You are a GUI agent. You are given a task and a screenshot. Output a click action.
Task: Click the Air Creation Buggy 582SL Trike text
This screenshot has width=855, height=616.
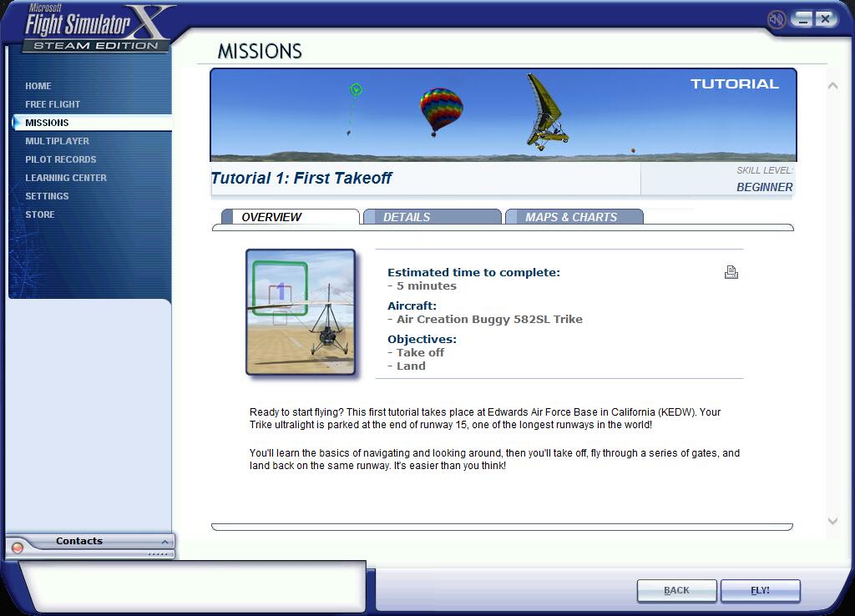click(489, 320)
